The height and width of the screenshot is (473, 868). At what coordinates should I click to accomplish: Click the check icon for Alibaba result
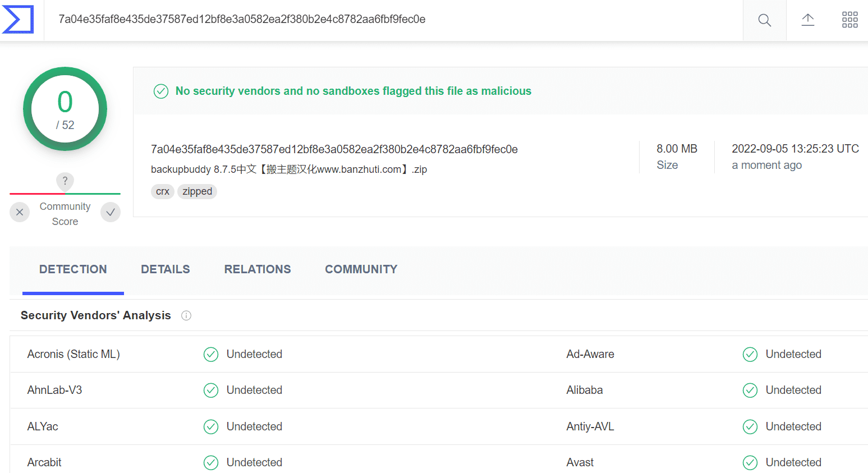[750, 390]
